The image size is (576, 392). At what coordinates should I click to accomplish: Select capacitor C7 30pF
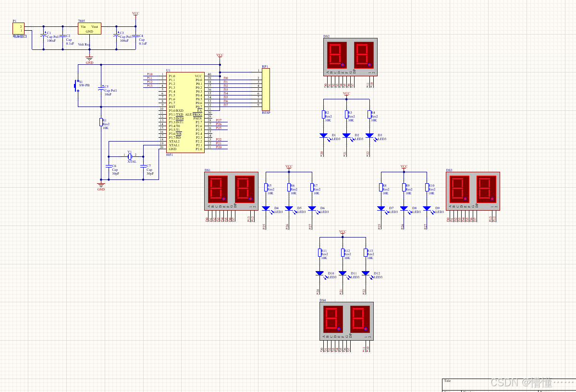coord(143,166)
